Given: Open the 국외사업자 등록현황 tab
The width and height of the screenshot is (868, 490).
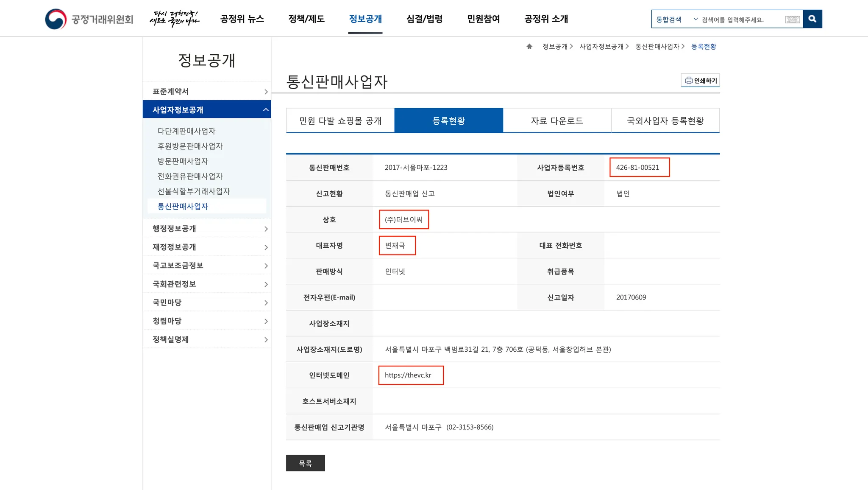Looking at the screenshot, I should click(x=665, y=121).
